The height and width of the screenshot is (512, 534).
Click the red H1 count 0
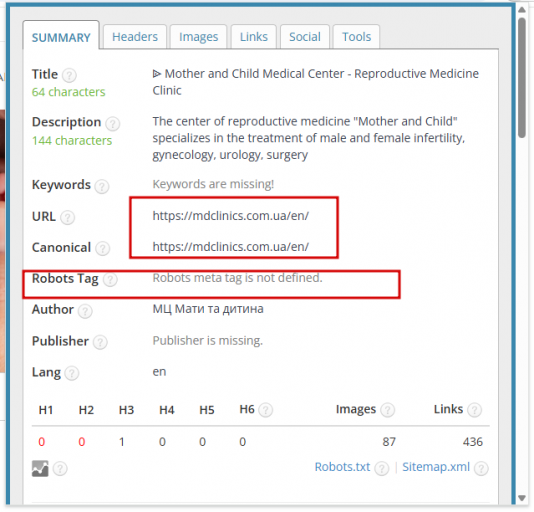click(42, 442)
